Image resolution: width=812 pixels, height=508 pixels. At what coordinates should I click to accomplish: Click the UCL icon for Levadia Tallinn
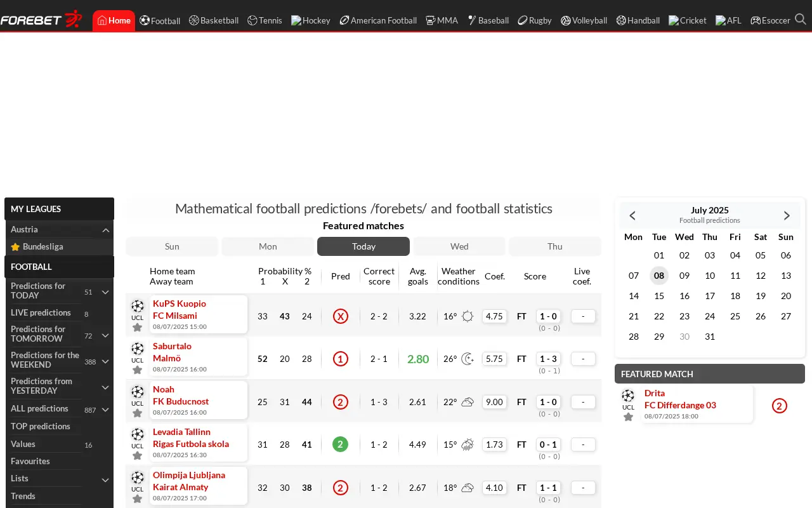[x=138, y=434]
